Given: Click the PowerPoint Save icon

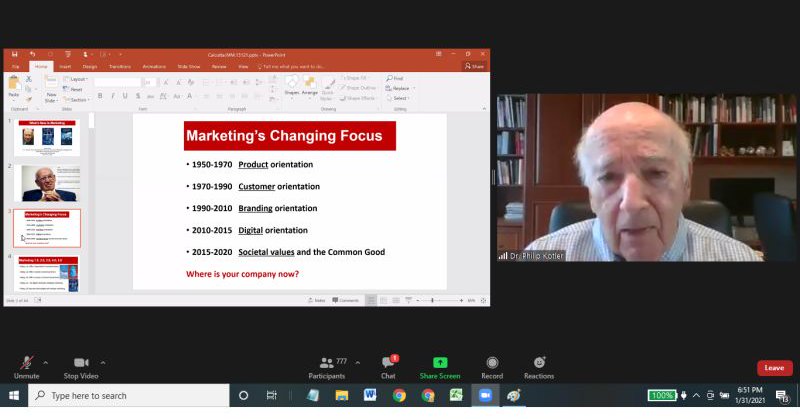Looking at the screenshot, I should (x=15, y=54).
